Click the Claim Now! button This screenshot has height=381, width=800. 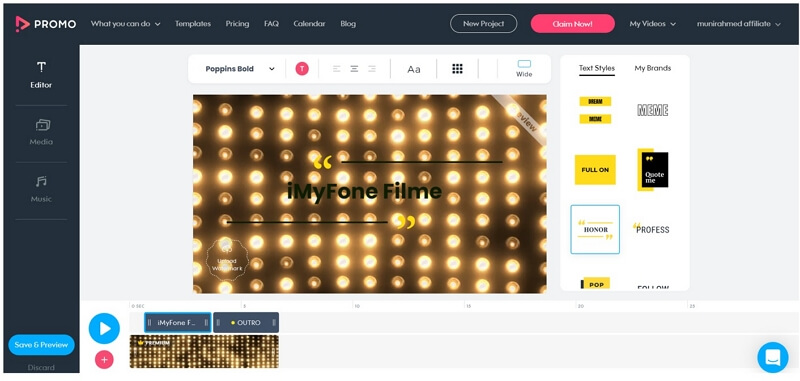pyautogui.click(x=572, y=23)
